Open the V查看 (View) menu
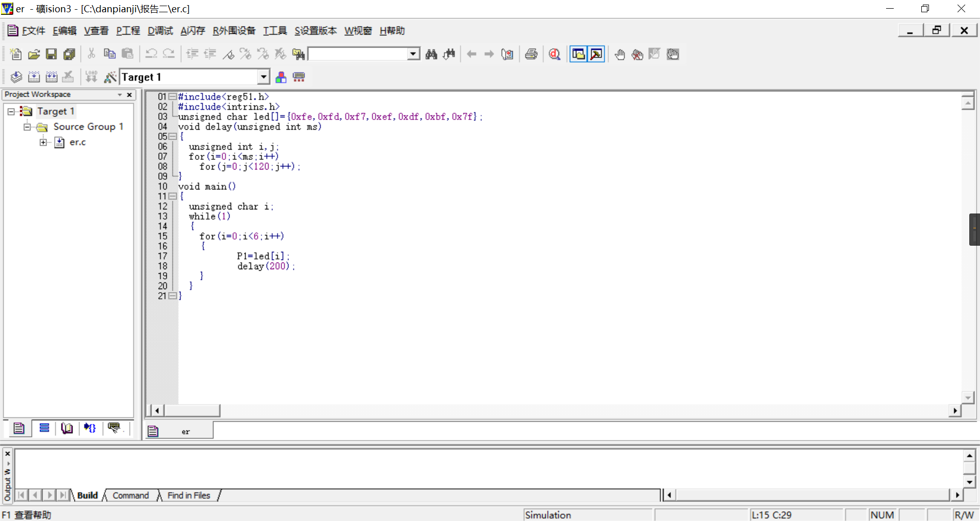 click(96, 31)
